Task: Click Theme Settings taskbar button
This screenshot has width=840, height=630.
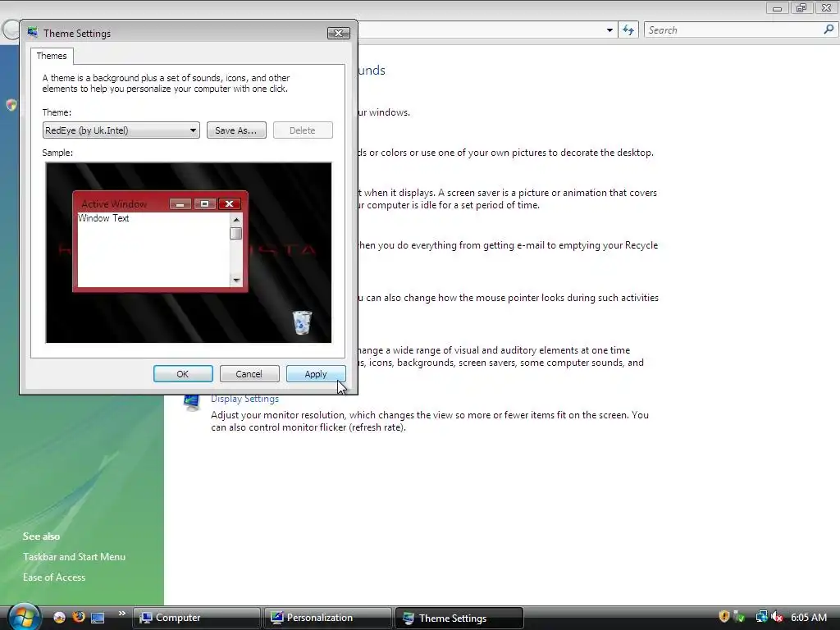Action: click(459, 619)
